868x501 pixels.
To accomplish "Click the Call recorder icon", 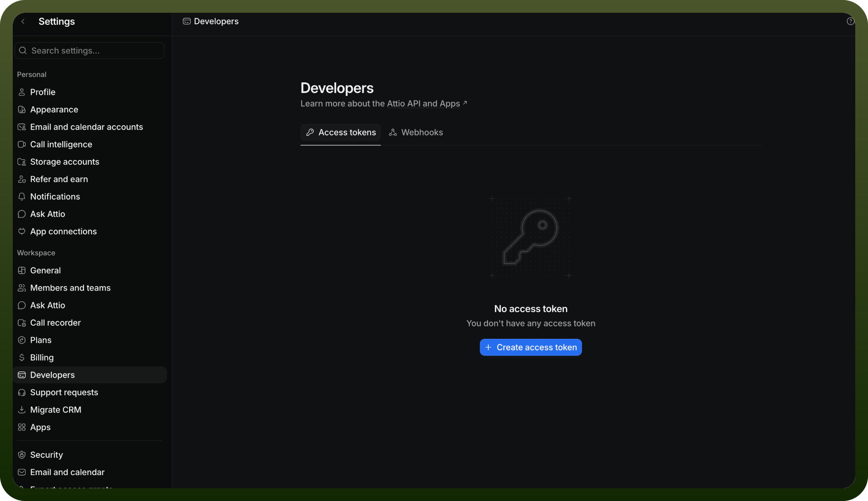I will (22, 323).
